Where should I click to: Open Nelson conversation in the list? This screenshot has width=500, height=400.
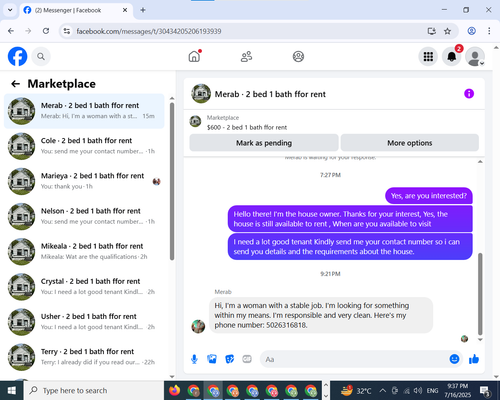click(84, 216)
